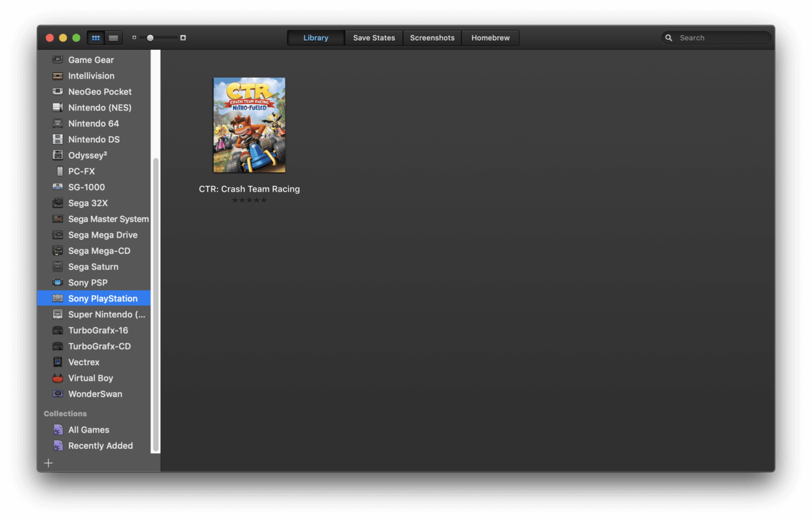Click the Sega Saturn console icon
Image resolution: width=812 pixels, height=521 pixels.
click(58, 267)
